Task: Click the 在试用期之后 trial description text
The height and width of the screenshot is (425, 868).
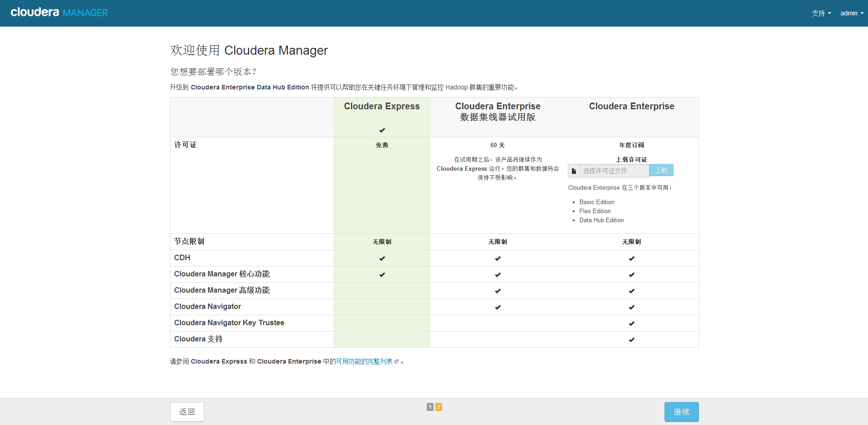Action: click(498, 168)
